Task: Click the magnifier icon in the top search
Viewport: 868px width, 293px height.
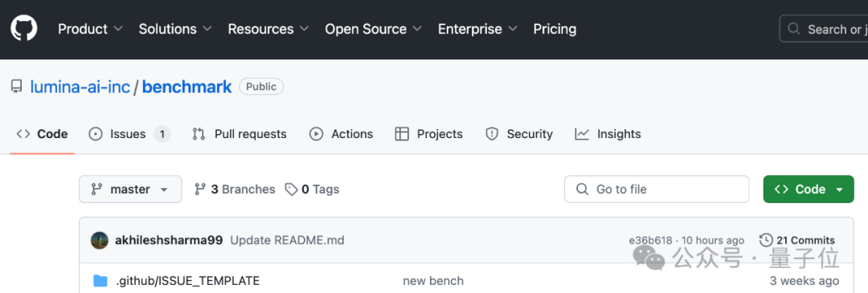Action: tap(794, 29)
